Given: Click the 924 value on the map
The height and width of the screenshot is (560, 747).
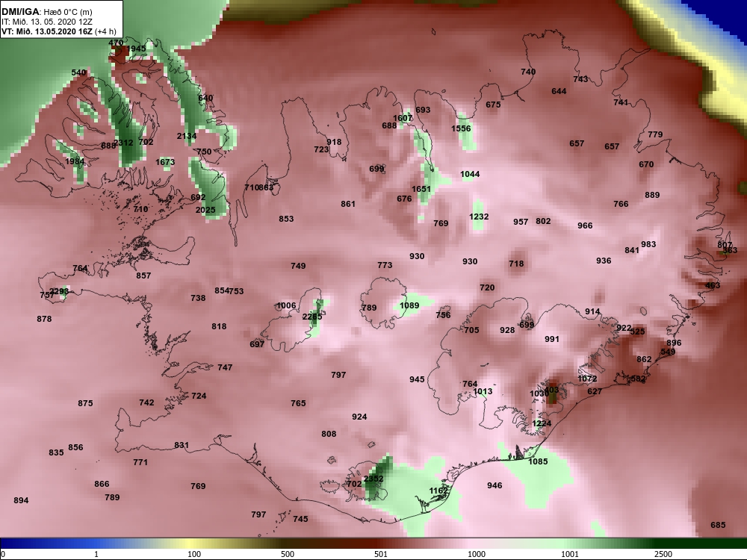Looking at the screenshot, I should coord(359,417).
